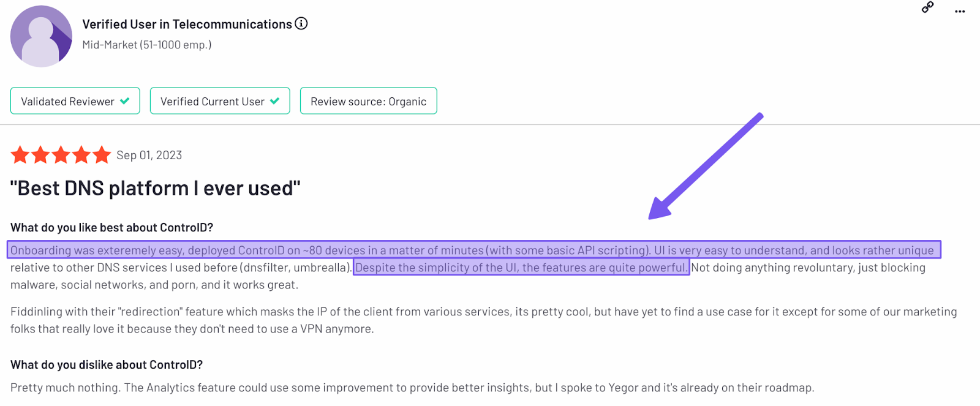The width and height of the screenshot is (980, 406).
Task: Click the first rating star
Action: 20,155
